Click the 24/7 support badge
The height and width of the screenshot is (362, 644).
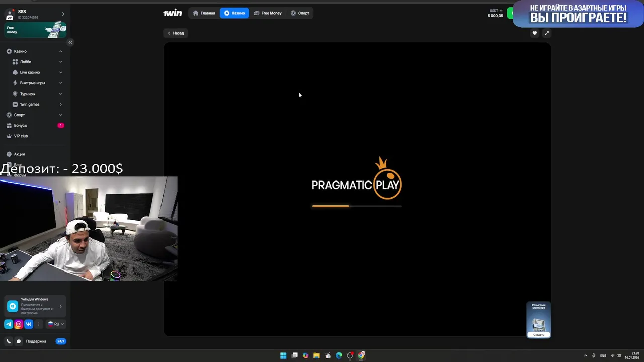pyautogui.click(x=61, y=341)
